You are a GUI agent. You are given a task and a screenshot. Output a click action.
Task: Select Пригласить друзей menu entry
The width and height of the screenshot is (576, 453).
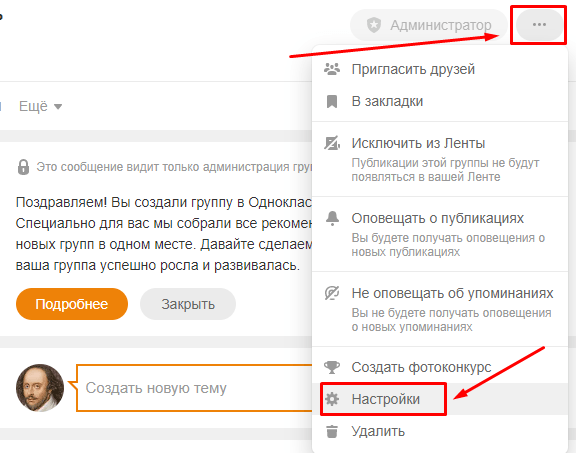coord(440,69)
